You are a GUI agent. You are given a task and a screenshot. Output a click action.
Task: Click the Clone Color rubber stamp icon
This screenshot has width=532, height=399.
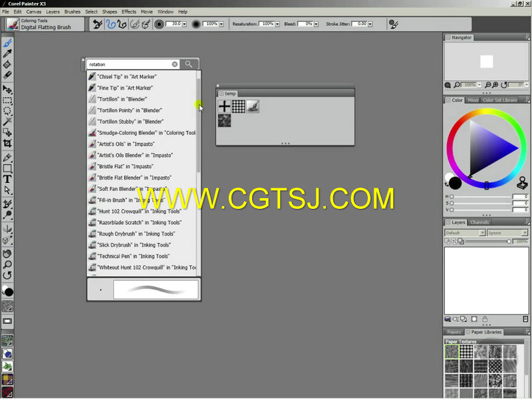click(x=522, y=184)
